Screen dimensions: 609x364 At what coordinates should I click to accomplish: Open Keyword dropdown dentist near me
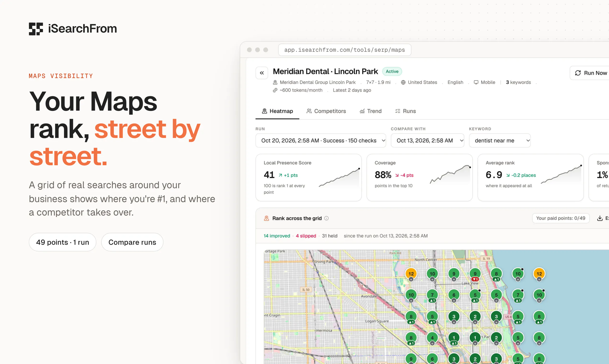point(500,141)
